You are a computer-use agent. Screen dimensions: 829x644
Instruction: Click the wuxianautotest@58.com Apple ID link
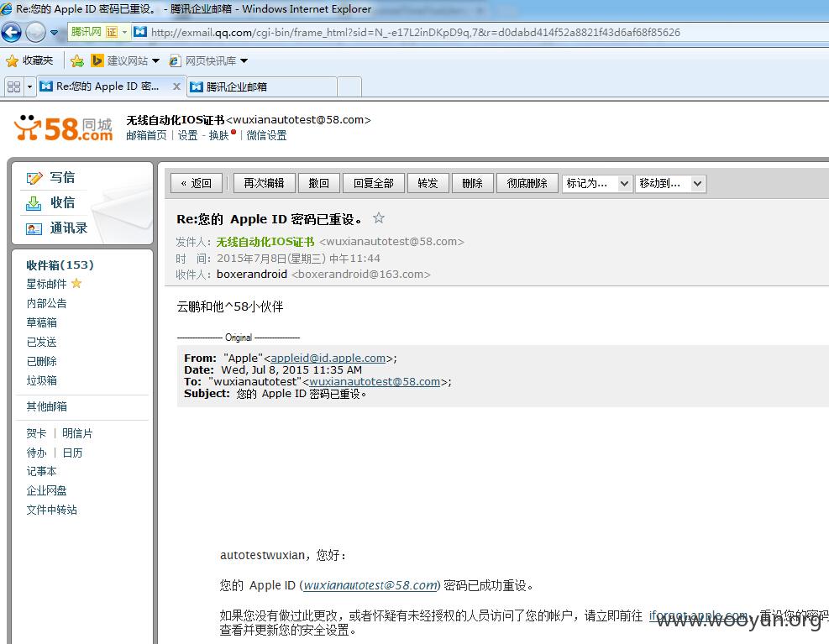click(x=370, y=585)
